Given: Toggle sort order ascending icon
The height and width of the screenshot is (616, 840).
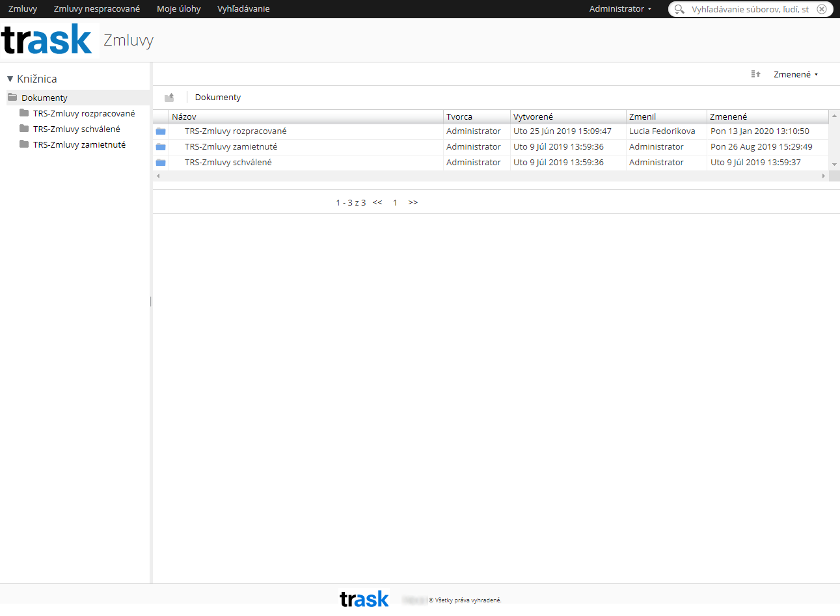Looking at the screenshot, I should [755, 74].
